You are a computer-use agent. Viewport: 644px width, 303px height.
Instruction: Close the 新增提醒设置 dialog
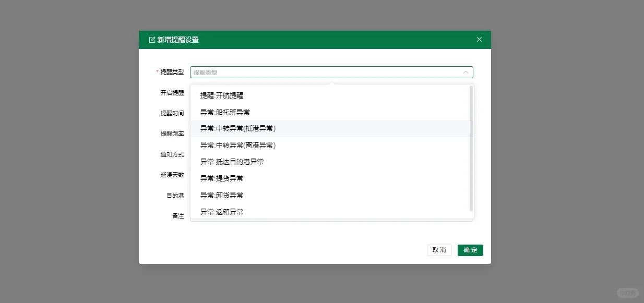[479, 39]
